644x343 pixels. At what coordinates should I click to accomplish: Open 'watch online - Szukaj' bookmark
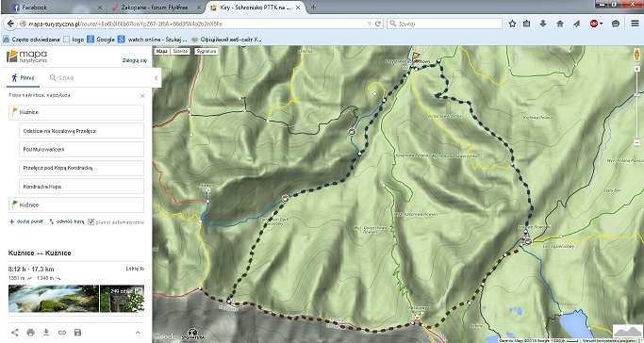(153, 40)
